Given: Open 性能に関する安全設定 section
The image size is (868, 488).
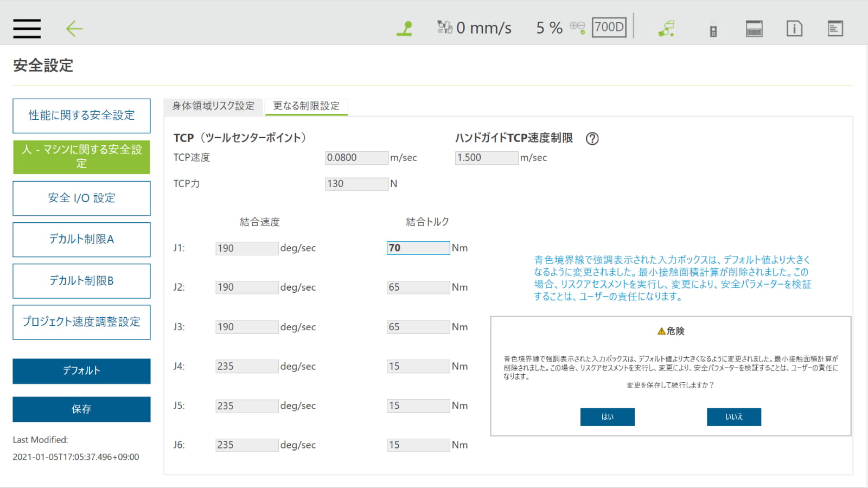Looking at the screenshot, I should click(x=81, y=115).
